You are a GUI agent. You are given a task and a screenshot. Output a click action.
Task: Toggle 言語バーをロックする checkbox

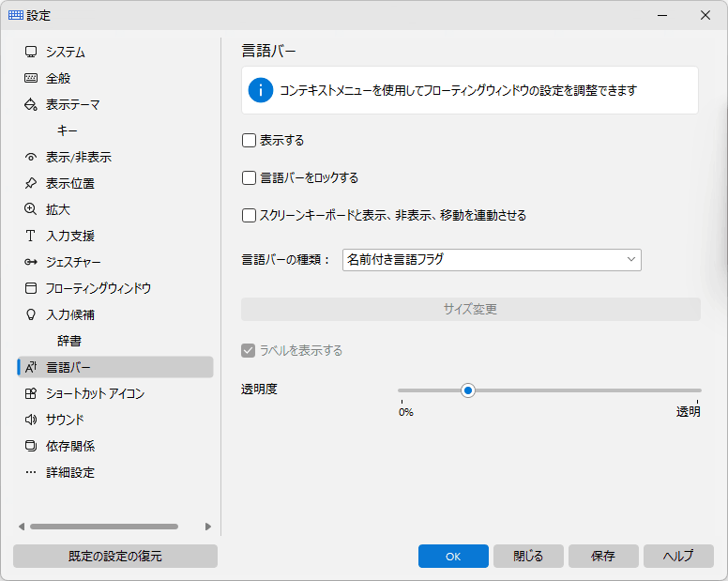pyautogui.click(x=249, y=178)
